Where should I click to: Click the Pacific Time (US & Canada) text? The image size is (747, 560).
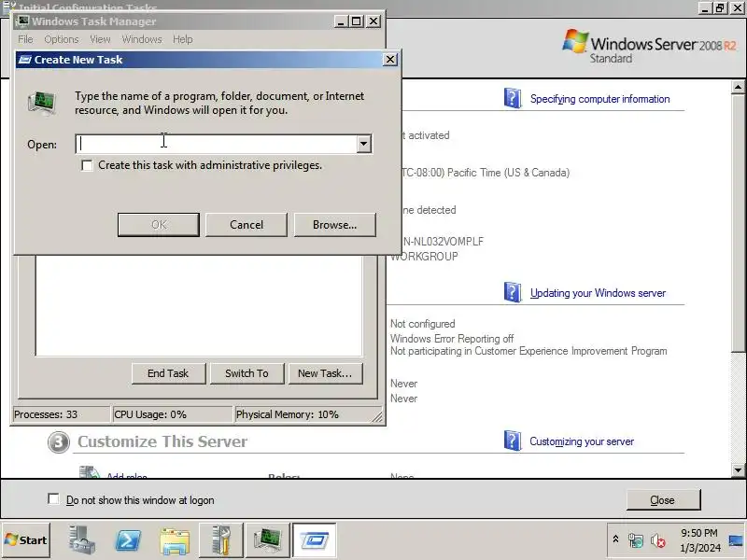(x=508, y=173)
